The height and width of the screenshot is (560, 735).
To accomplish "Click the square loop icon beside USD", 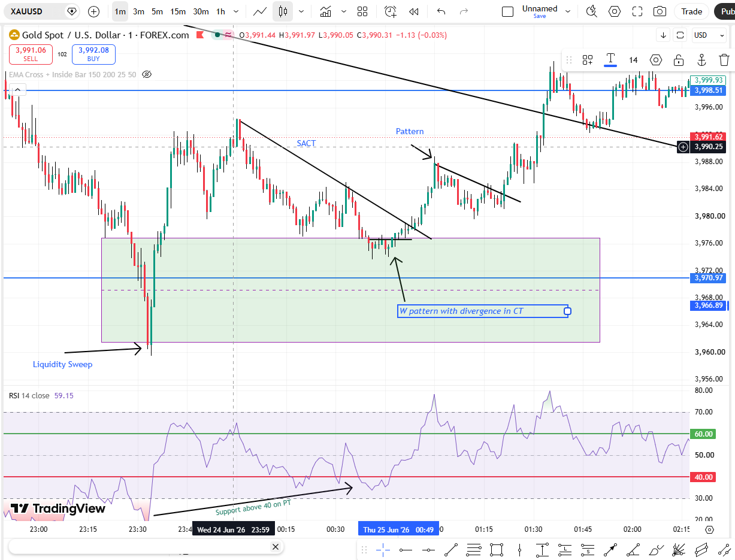I will click(680, 35).
